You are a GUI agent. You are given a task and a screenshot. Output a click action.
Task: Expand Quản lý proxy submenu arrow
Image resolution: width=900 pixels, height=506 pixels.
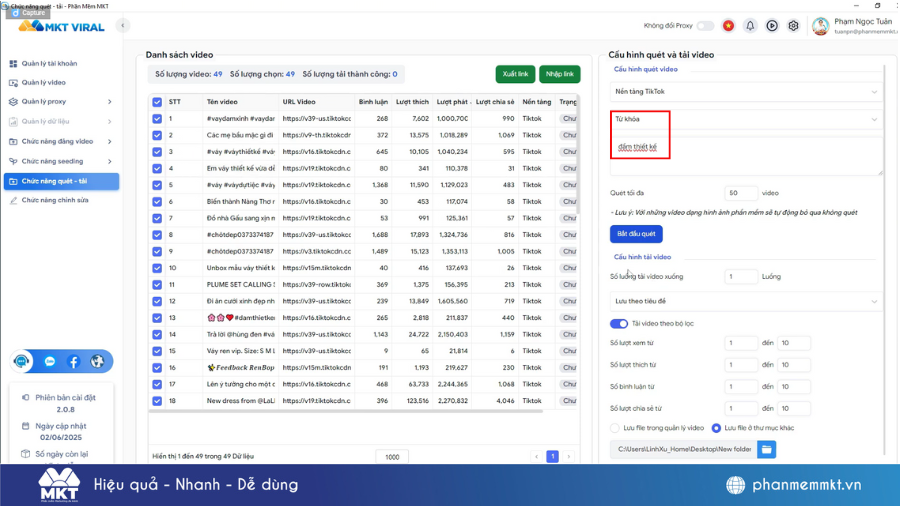(x=110, y=102)
